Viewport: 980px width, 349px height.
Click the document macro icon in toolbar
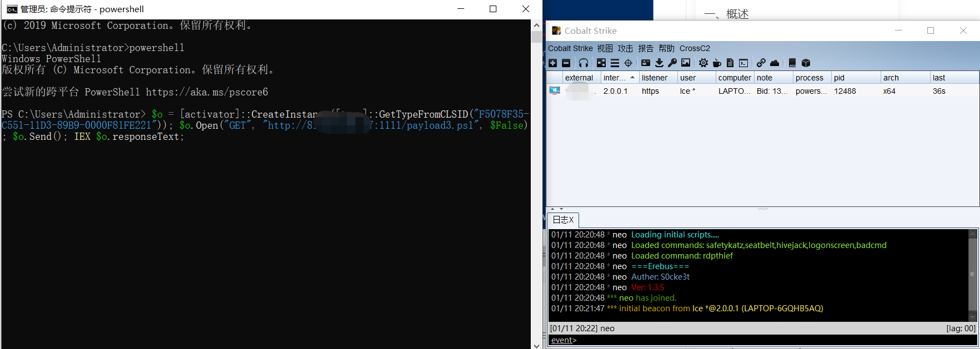(x=730, y=63)
